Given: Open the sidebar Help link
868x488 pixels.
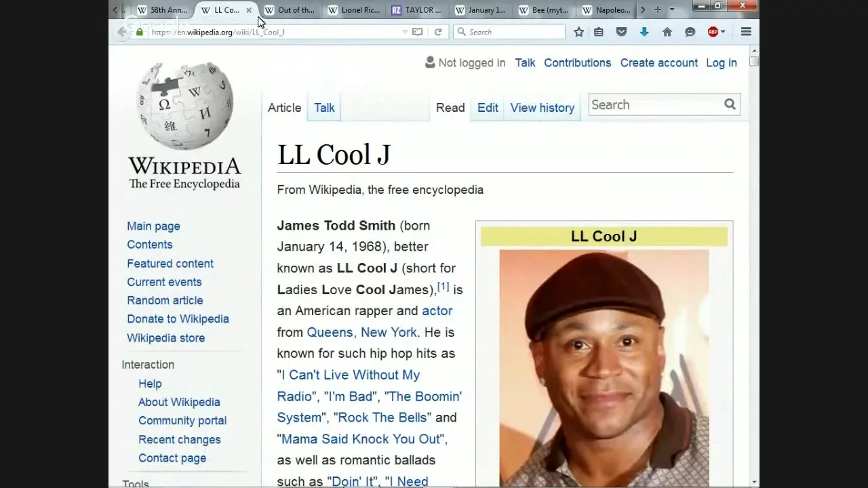Looking at the screenshot, I should pos(150,384).
